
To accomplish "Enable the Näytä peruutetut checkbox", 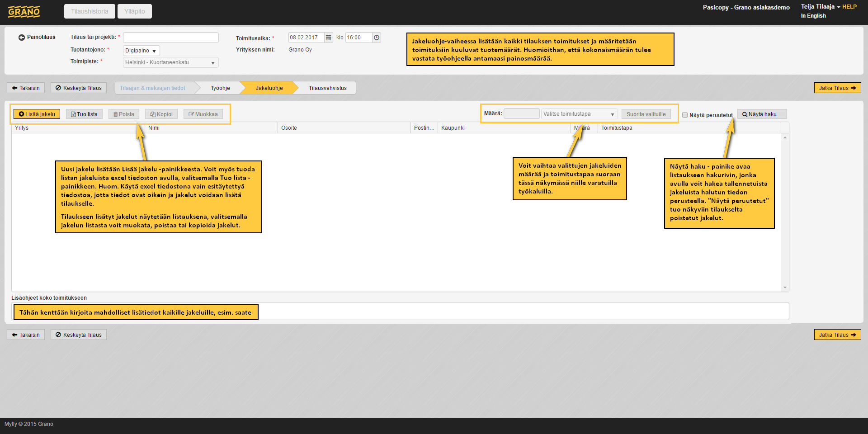I will click(685, 115).
